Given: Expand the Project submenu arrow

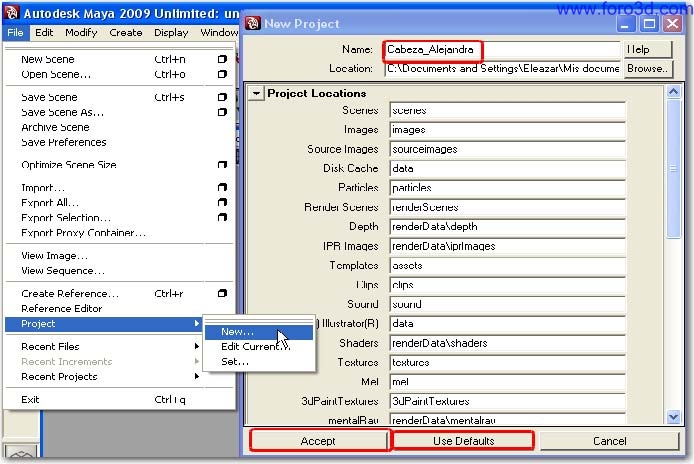Looking at the screenshot, I should 197,324.
